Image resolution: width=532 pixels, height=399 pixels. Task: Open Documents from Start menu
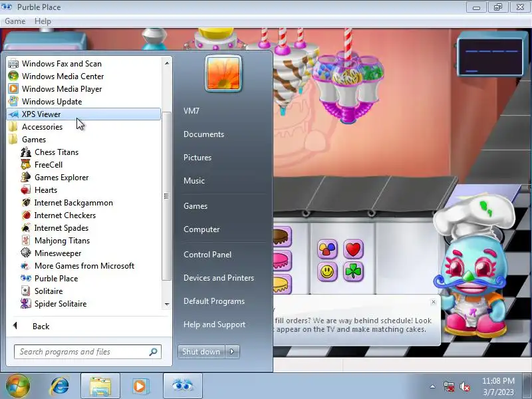(204, 134)
